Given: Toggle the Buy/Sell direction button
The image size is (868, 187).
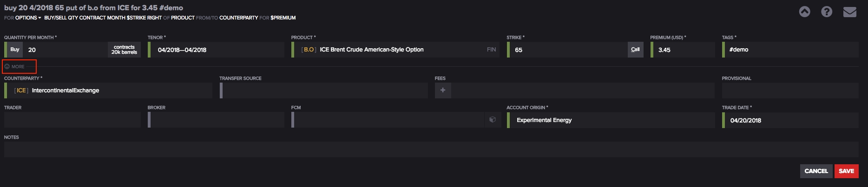Looking at the screenshot, I should [15, 50].
